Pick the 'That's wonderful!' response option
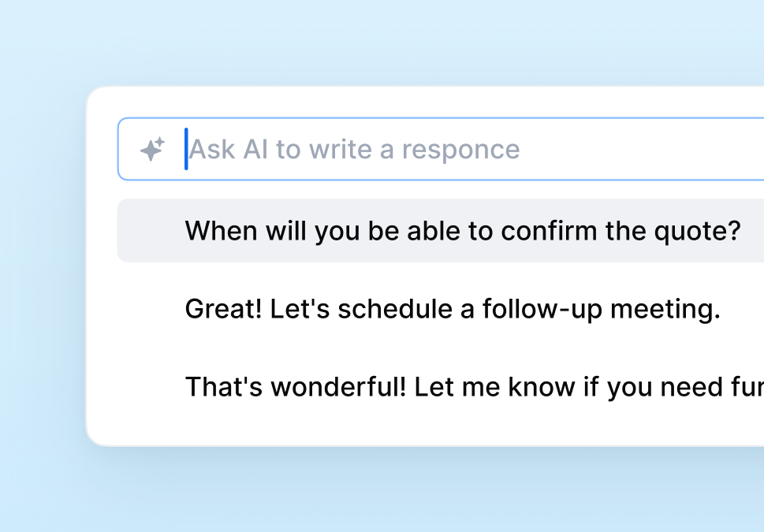 473,386
